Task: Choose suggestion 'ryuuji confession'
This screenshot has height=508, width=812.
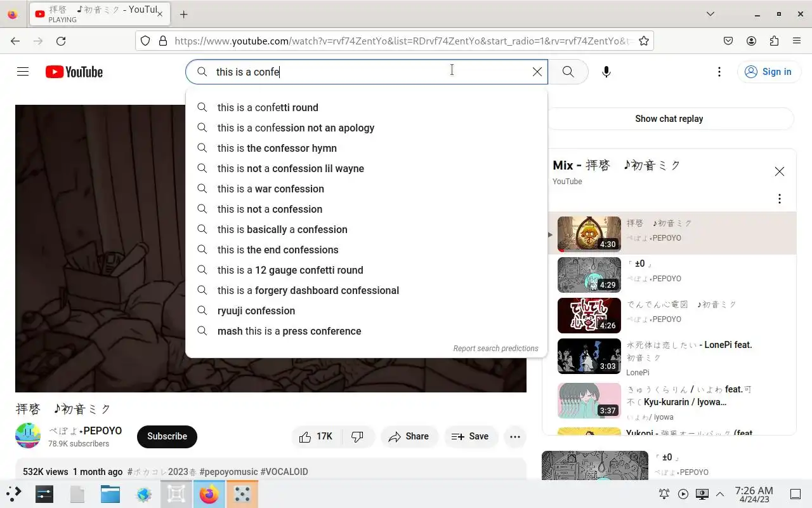Action: tap(366, 311)
